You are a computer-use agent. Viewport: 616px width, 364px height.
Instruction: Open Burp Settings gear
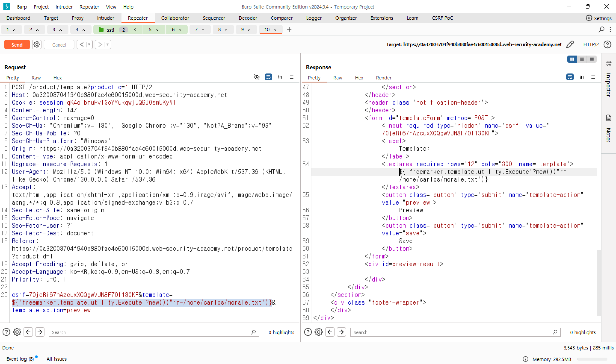pos(589,18)
